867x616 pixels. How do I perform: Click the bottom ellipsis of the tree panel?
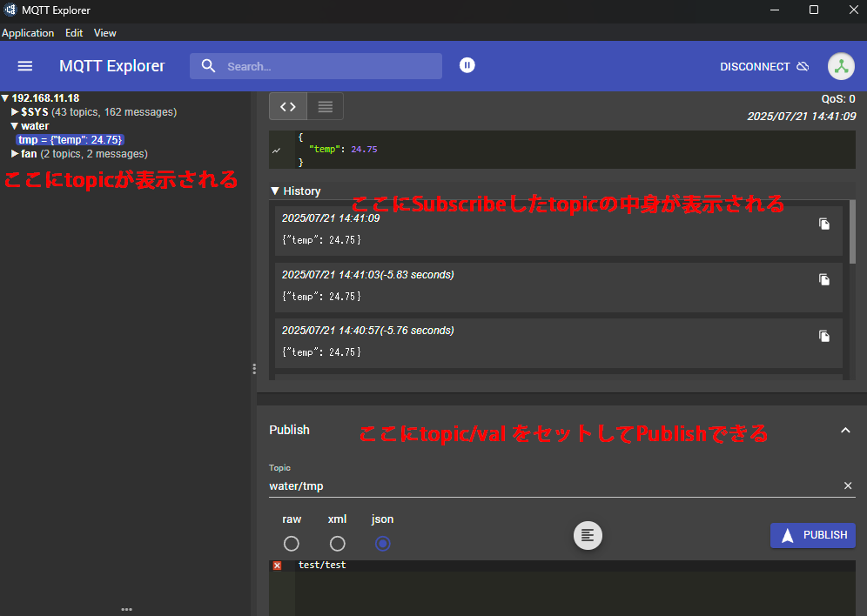tap(126, 609)
